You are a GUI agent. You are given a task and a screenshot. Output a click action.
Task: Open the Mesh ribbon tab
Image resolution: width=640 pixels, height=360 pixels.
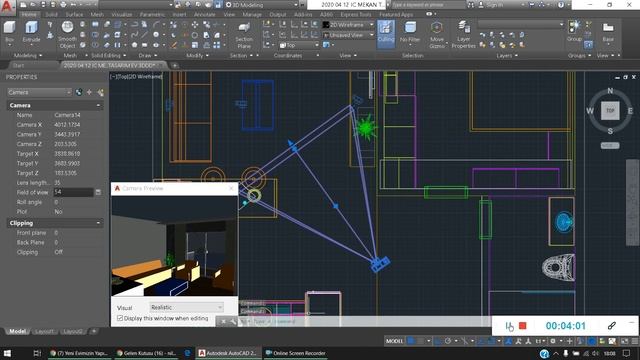point(97,14)
